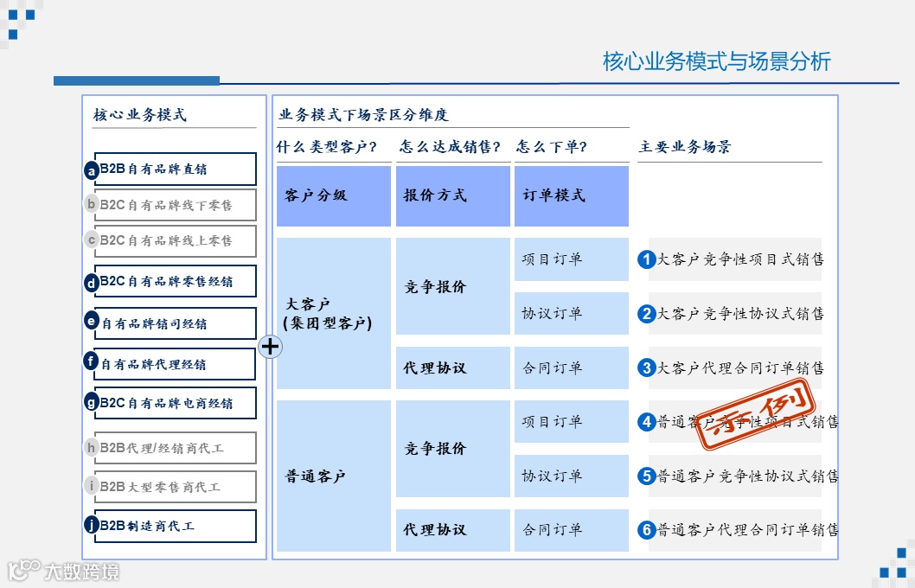This screenshot has width=915, height=588.
Task: Click the circled 'g' badge beside B2C自有品牌电商经销
Action: click(x=92, y=402)
